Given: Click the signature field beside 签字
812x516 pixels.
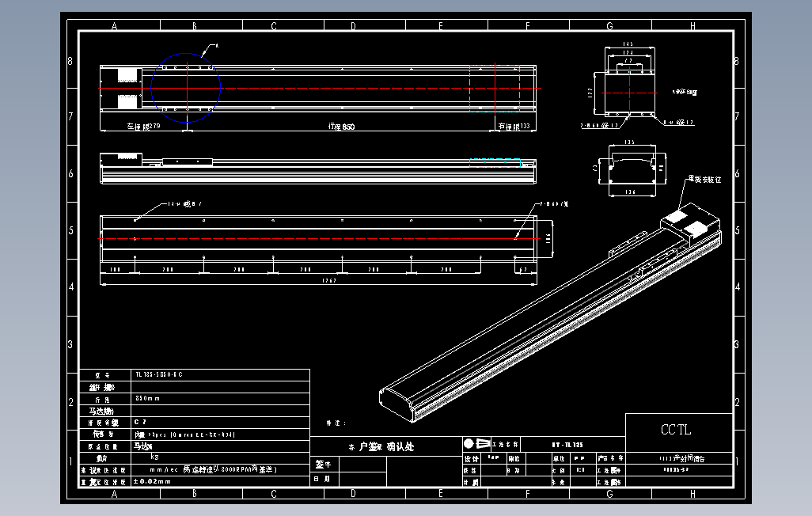Looking at the screenshot, I should [362, 465].
